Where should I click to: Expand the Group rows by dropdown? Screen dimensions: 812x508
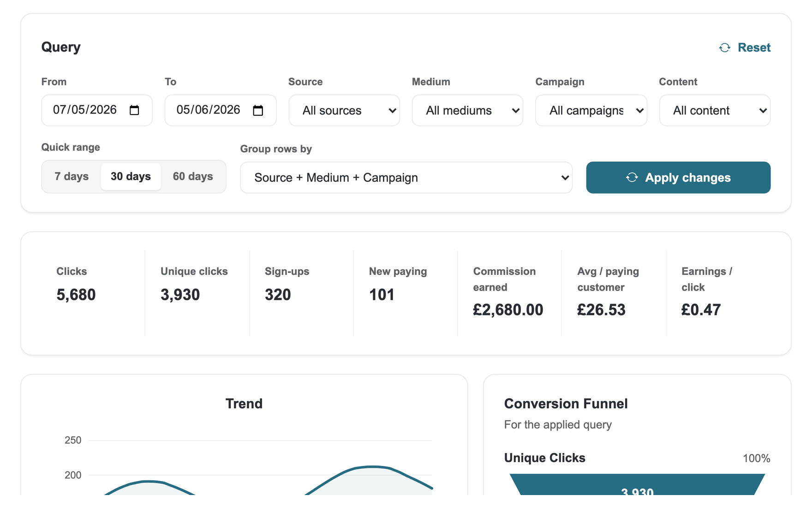click(x=406, y=177)
